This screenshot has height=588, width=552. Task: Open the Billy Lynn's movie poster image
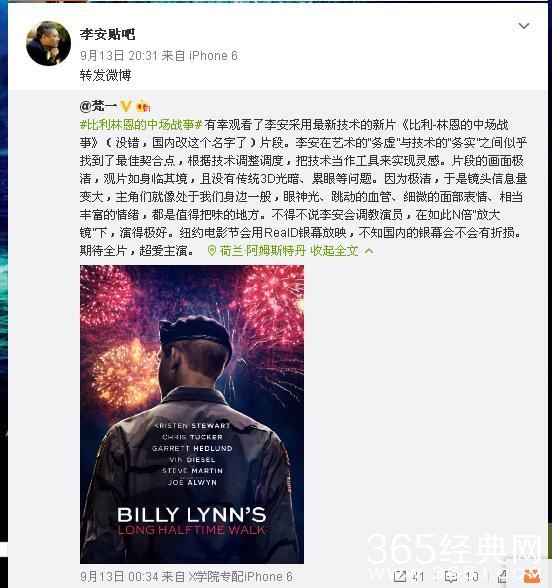tap(192, 414)
